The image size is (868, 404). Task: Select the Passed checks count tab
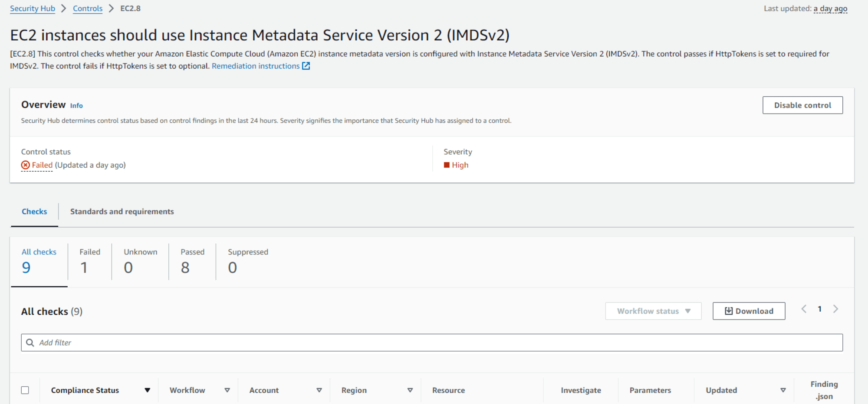click(192, 262)
